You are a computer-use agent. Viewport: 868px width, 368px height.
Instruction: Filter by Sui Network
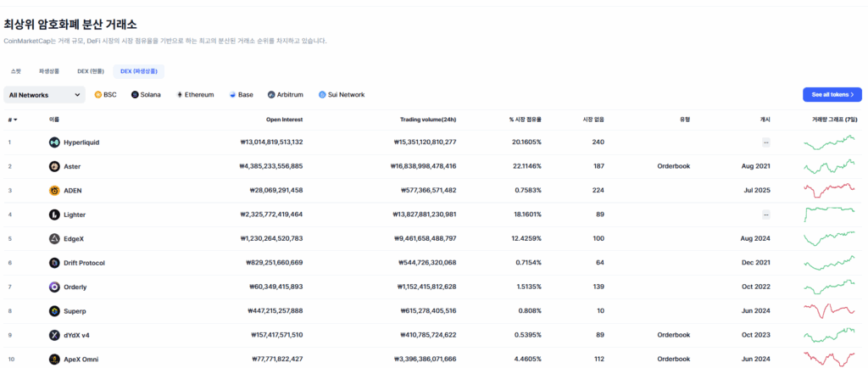click(342, 95)
